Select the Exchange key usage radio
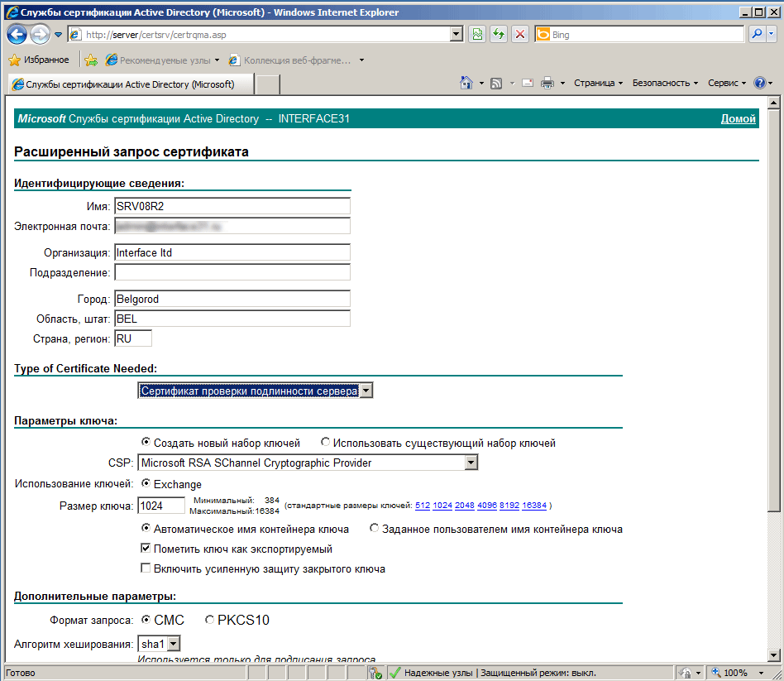 pyautogui.click(x=146, y=483)
